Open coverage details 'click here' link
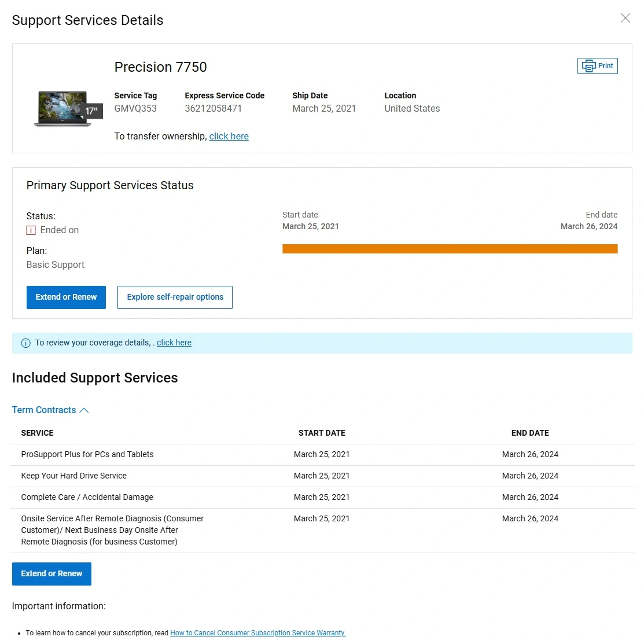The height and width of the screenshot is (644, 644). click(174, 343)
